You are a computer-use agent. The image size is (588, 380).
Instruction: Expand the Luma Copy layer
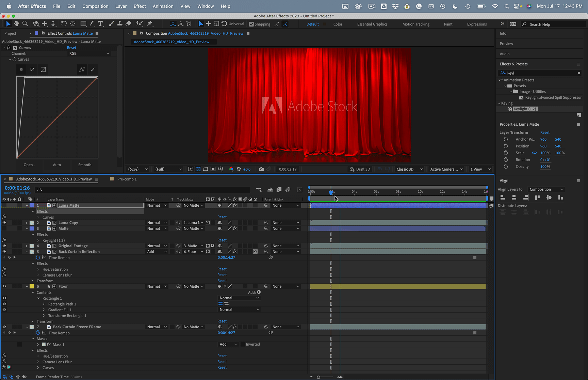27,223
